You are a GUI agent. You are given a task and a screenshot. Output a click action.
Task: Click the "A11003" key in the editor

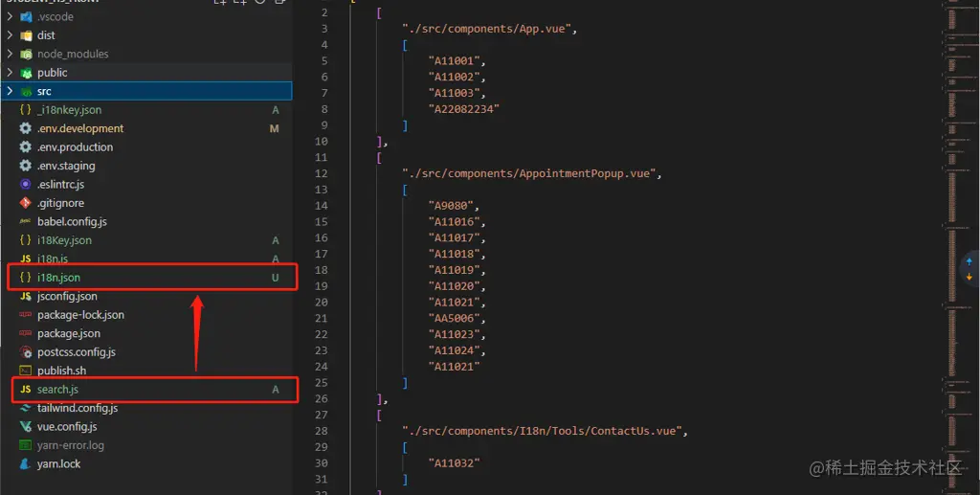coord(454,93)
